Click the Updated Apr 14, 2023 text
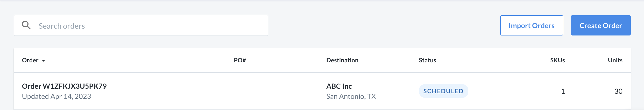The width and height of the screenshot is (644, 110). (57, 96)
